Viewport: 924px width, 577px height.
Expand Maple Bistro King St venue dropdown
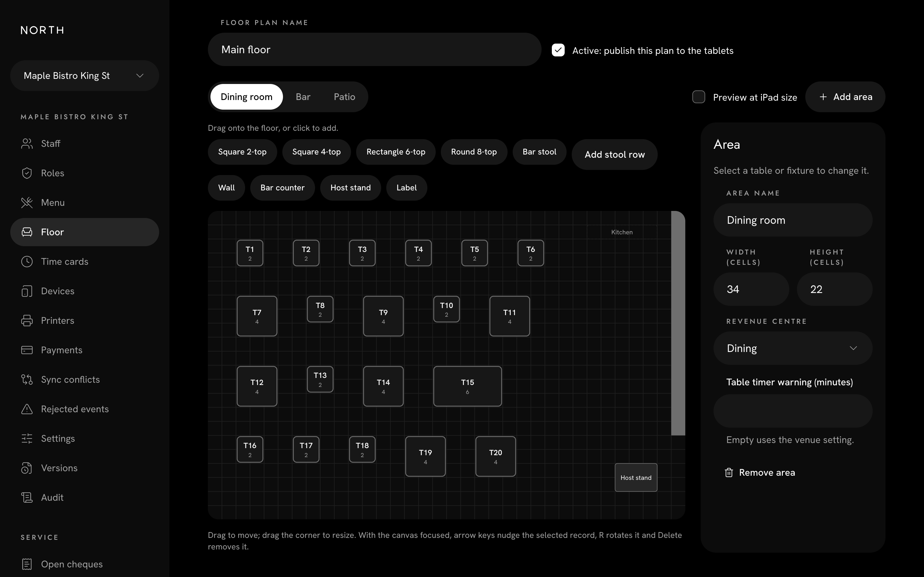click(x=85, y=76)
